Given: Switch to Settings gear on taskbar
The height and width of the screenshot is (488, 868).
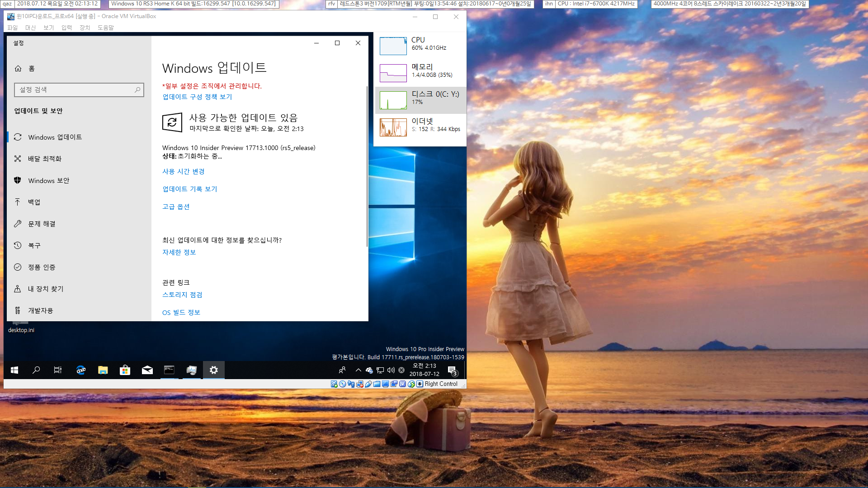Looking at the screenshot, I should (214, 370).
